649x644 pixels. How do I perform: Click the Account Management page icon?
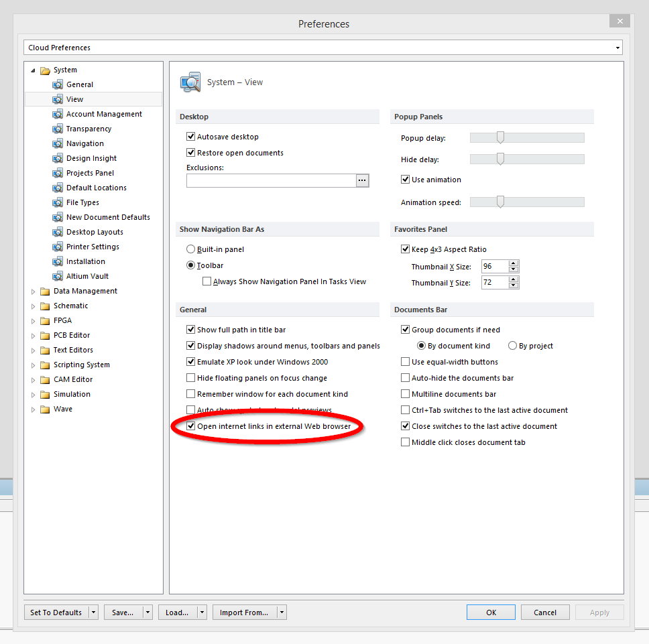tap(58, 114)
